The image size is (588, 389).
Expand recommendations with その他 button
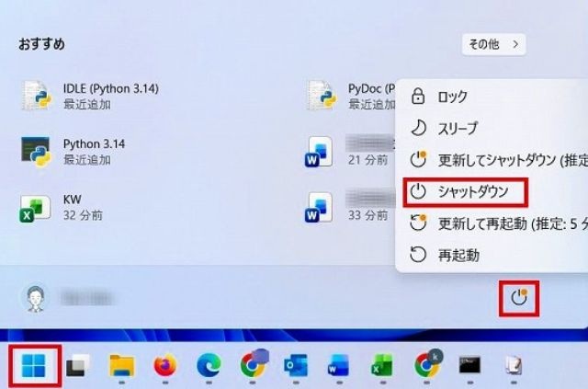coord(493,43)
